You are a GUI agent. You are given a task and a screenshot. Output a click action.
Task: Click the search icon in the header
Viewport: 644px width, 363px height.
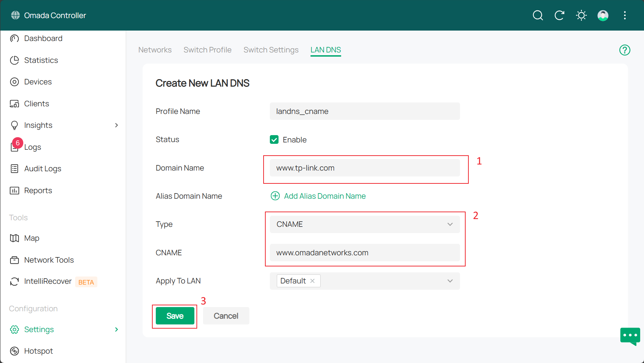(538, 15)
